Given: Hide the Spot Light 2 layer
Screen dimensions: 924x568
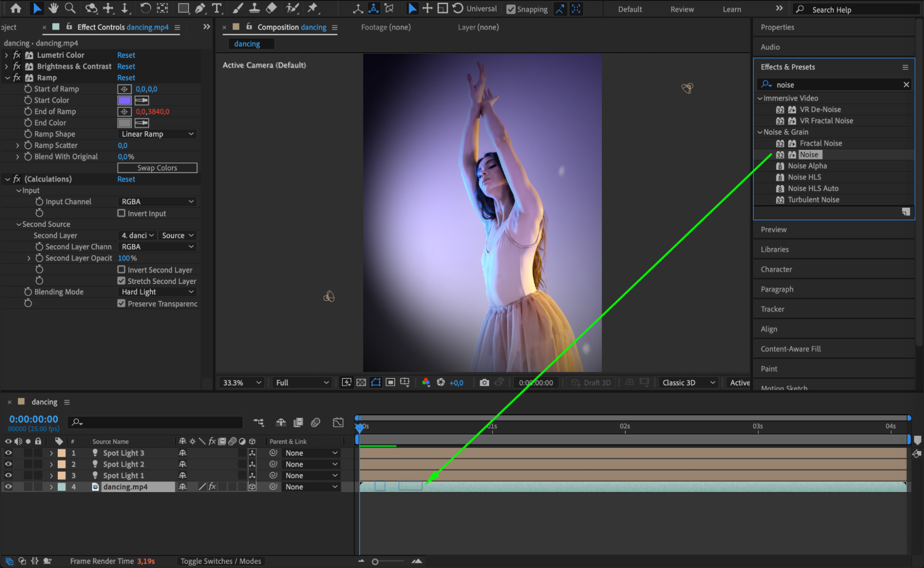Looking at the screenshot, I should click(x=8, y=464).
